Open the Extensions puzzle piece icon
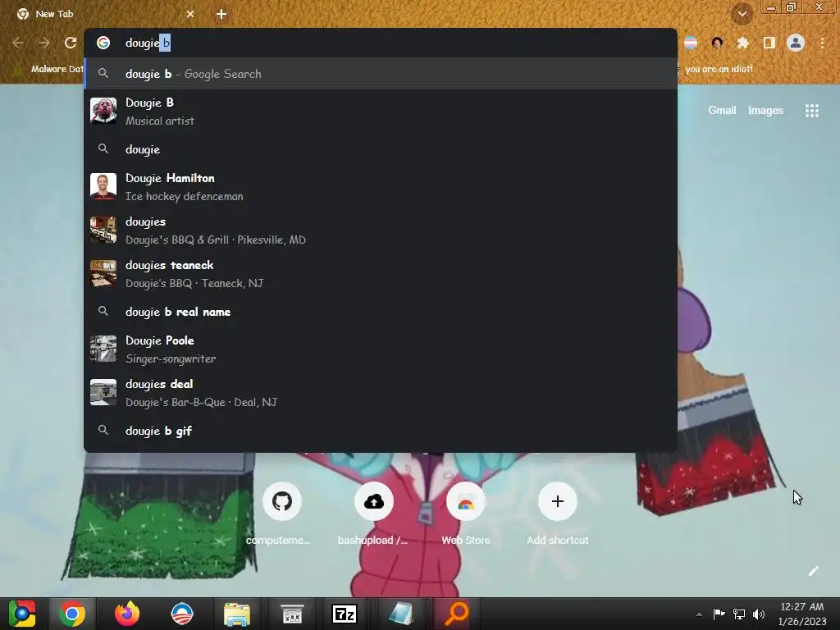This screenshot has height=630, width=840. pyautogui.click(x=742, y=43)
